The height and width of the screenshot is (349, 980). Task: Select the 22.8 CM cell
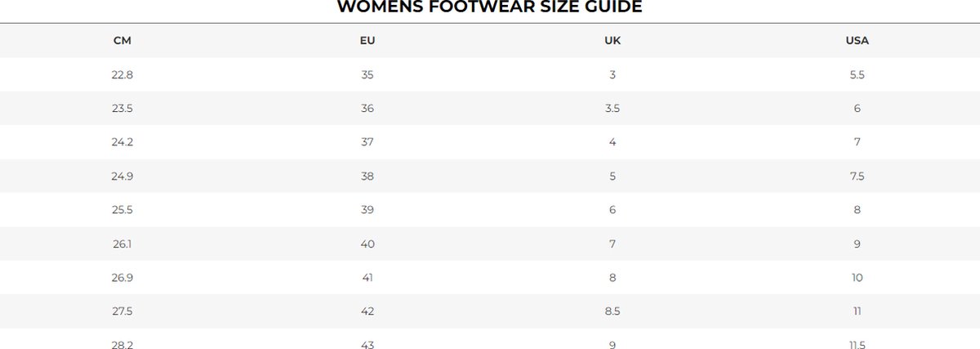[x=122, y=74]
